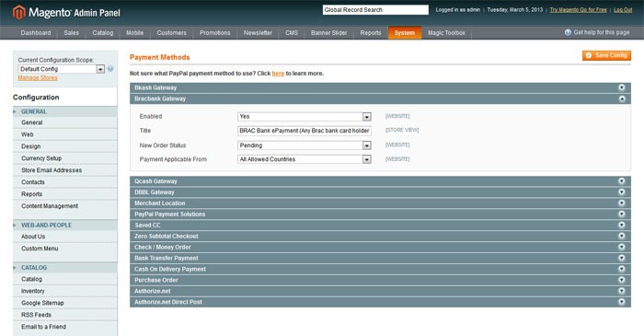Select Design in configuration sidebar
644x336 pixels.
click(65, 146)
